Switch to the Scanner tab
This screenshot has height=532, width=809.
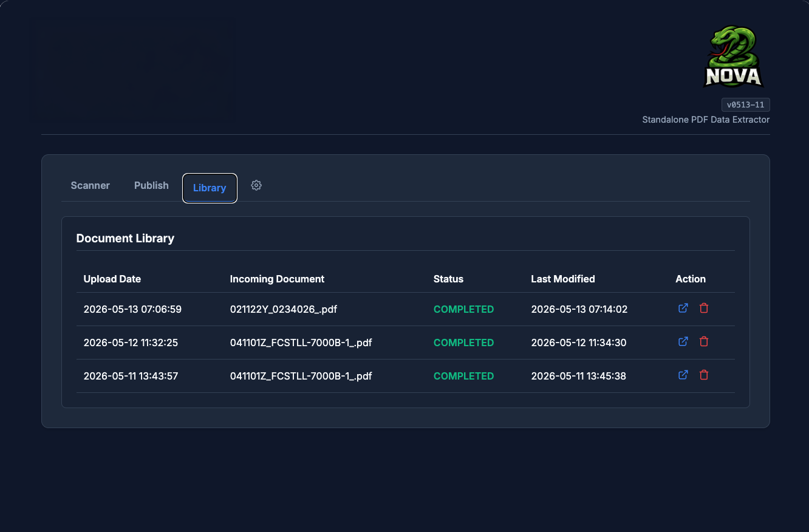[x=90, y=185]
